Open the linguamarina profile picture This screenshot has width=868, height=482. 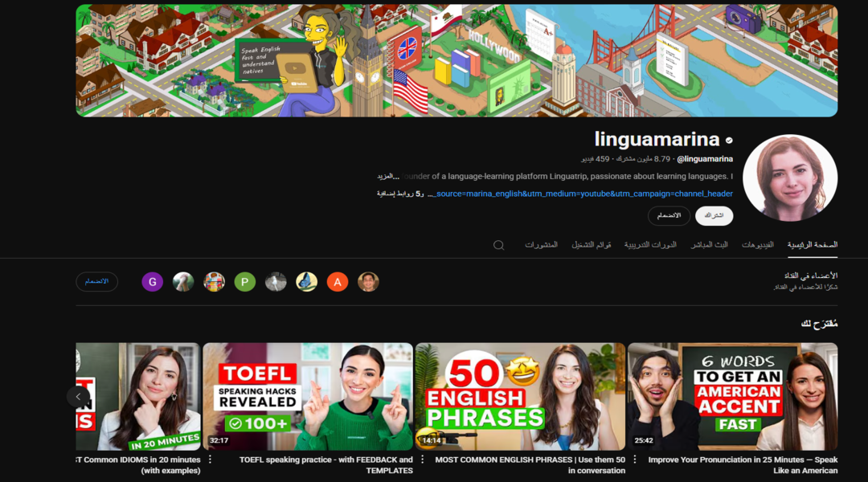coord(790,178)
